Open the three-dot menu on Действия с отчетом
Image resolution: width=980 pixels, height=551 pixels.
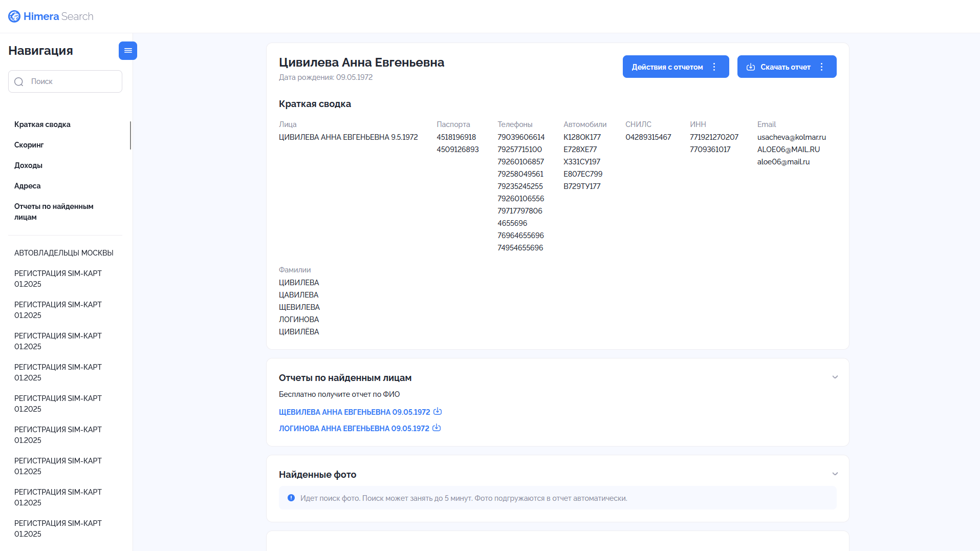[x=714, y=67]
